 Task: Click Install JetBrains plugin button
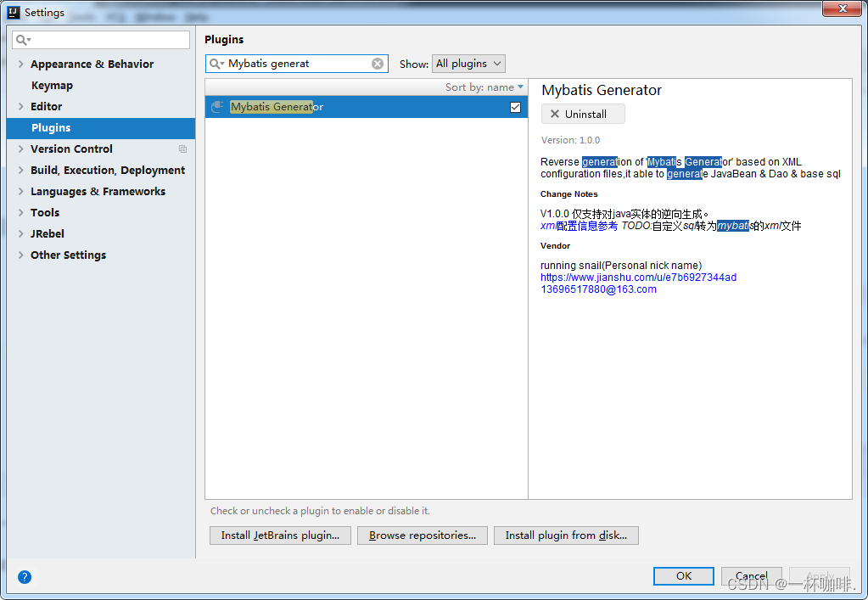[x=280, y=536]
